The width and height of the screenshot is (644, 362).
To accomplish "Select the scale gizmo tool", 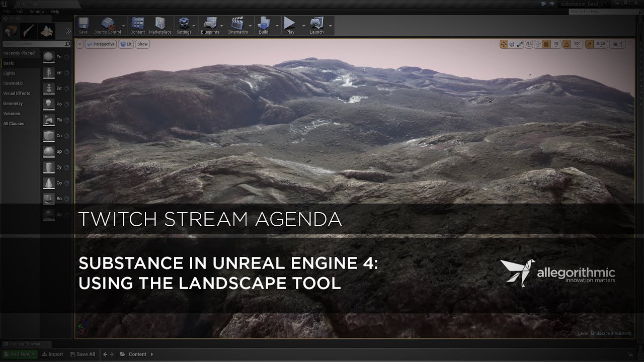I will pos(520,44).
